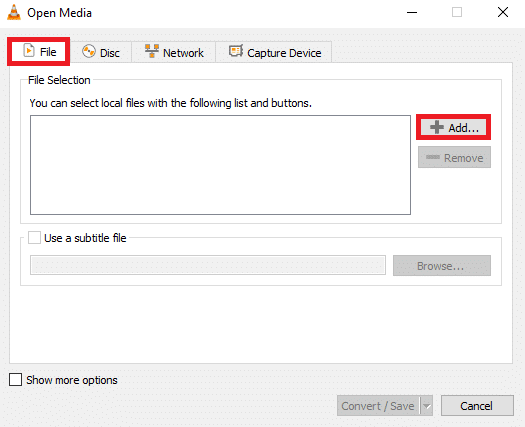Expand the Convert / Save dropdown arrow

point(426,406)
